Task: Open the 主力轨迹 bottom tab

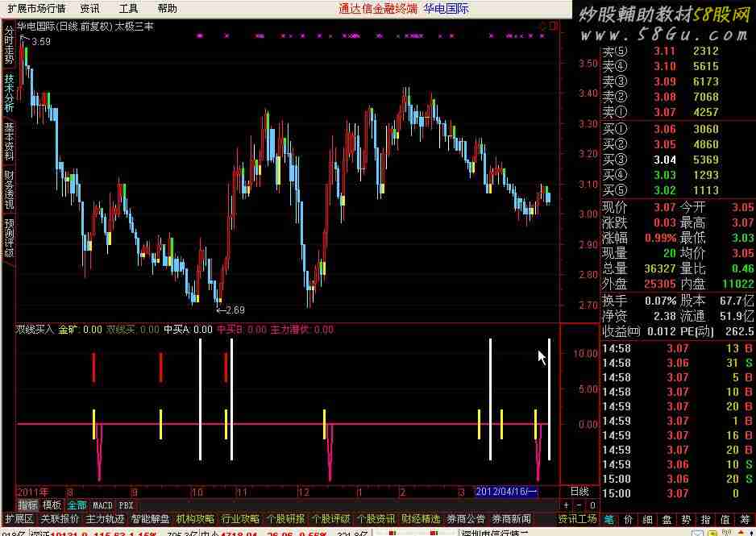Action: 105,518
